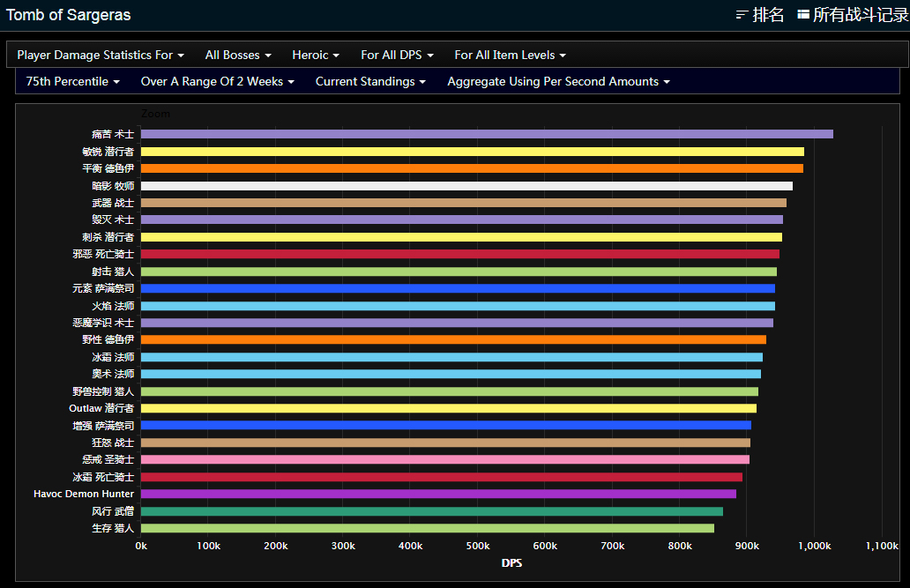Open Player Damage Statistics For dropdown
910x588 pixels.
pyautogui.click(x=101, y=55)
